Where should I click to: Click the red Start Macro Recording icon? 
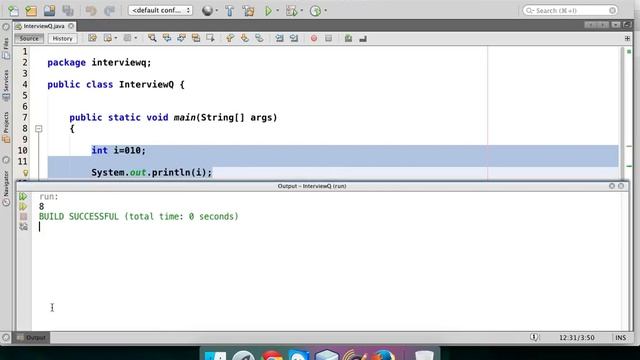313,38
